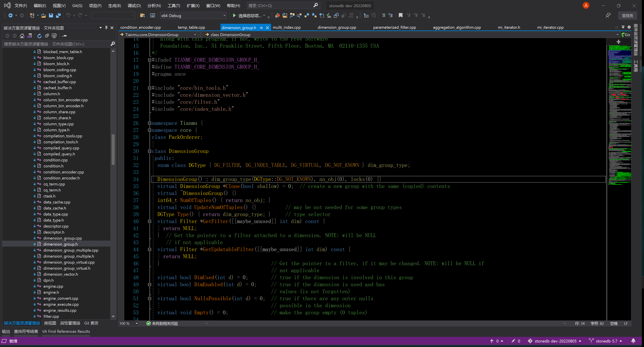Open VA Find References Results panel
Viewport: 644px width, 347px height.
coord(66,331)
